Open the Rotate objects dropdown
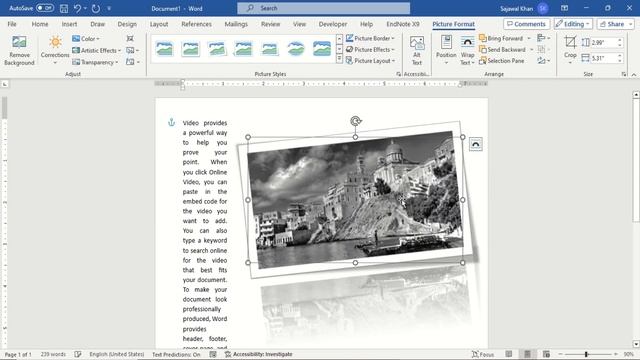640x360 pixels. click(x=544, y=61)
